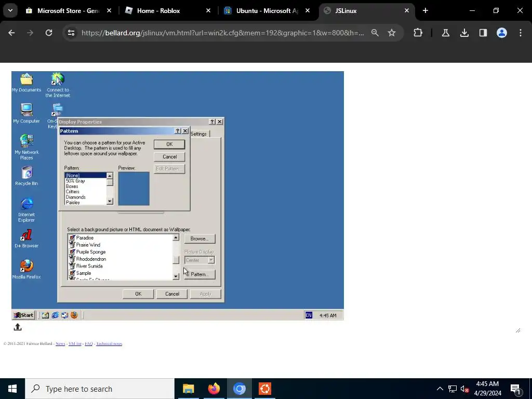Open My Computer desktop icon

click(26, 113)
